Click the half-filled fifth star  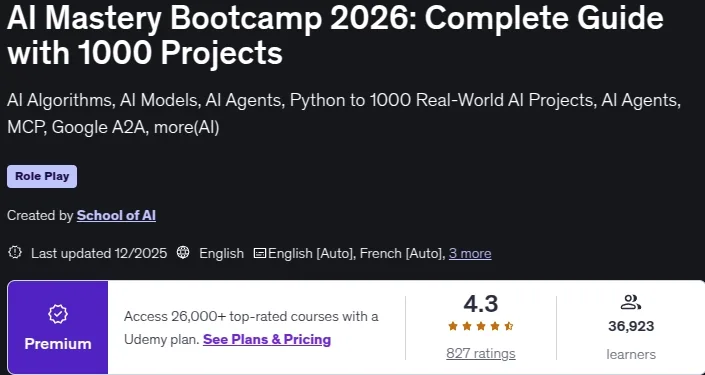pos(509,326)
